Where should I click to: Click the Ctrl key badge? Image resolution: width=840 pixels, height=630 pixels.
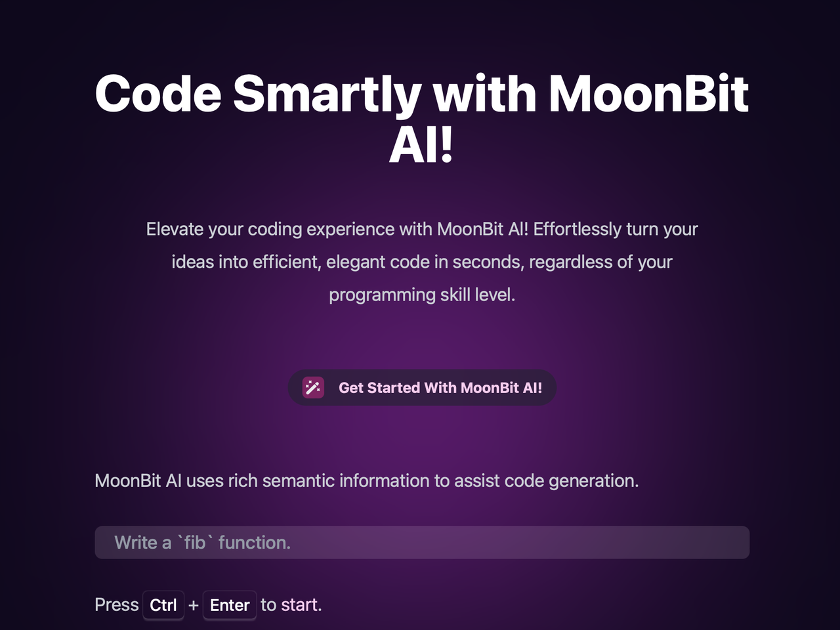[163, 605]
